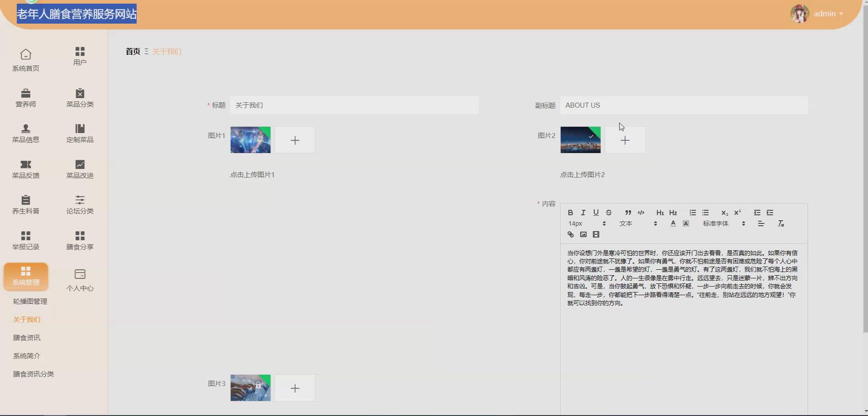Screen dimensions: 868x416
Task: Toggle strikethrough formatting in the editor
Action: click(609, 213)
